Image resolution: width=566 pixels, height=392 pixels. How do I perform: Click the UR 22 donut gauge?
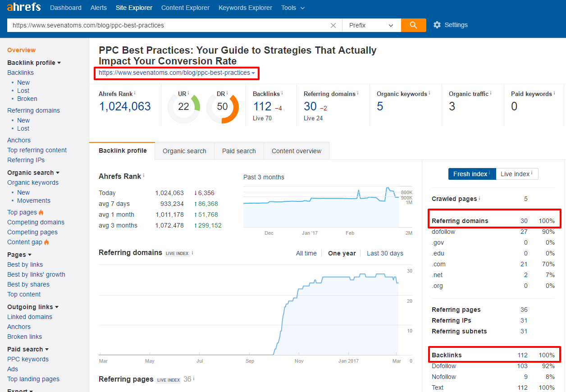click(184, 107)
